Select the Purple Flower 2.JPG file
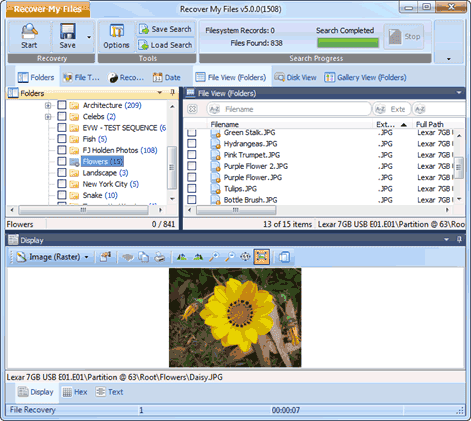The width and height of the screenshot is (471, 421). coord(256,166)
